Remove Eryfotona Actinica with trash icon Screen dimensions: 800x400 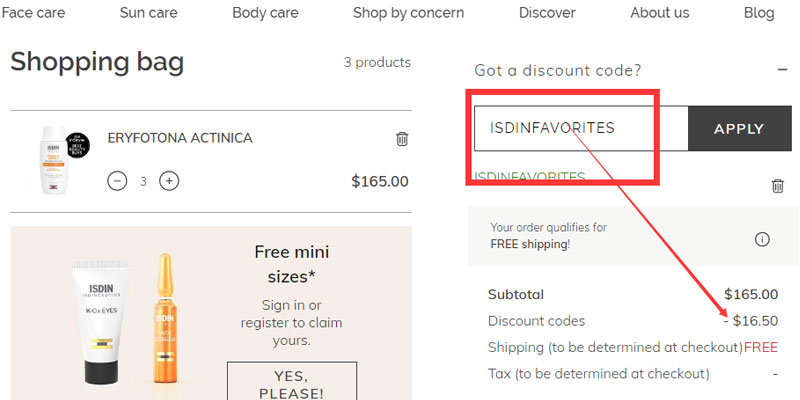click(402, 139)
